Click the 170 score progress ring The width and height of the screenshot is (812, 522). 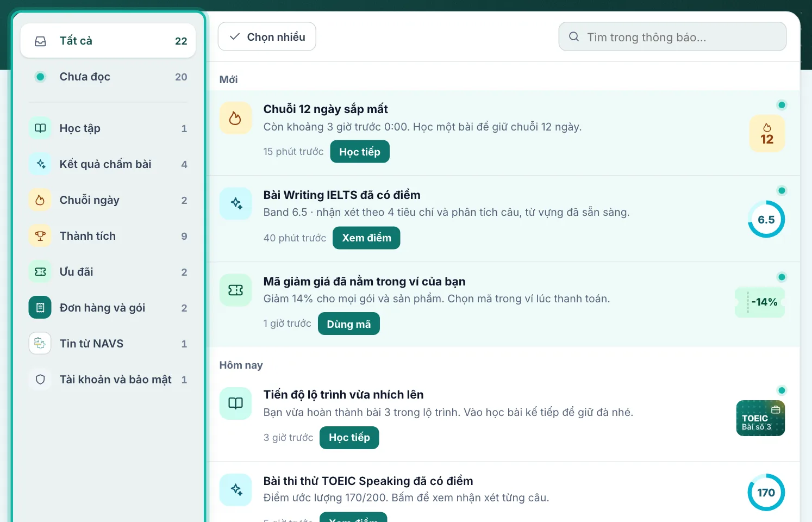766,493
